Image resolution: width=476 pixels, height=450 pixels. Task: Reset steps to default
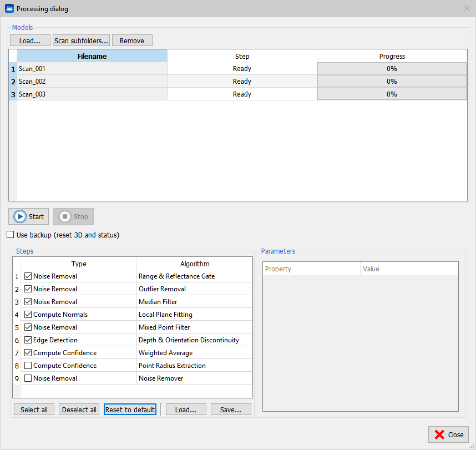coord(130,409)
